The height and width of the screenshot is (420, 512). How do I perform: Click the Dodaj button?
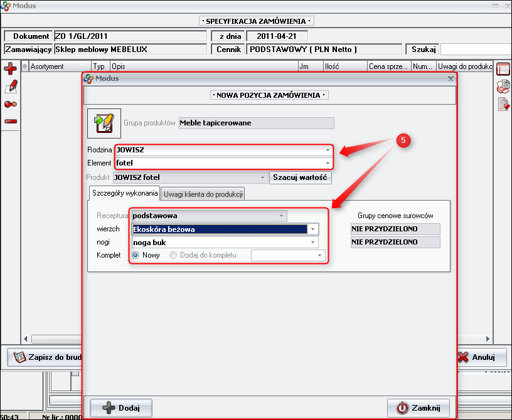(x=121, y=407)
